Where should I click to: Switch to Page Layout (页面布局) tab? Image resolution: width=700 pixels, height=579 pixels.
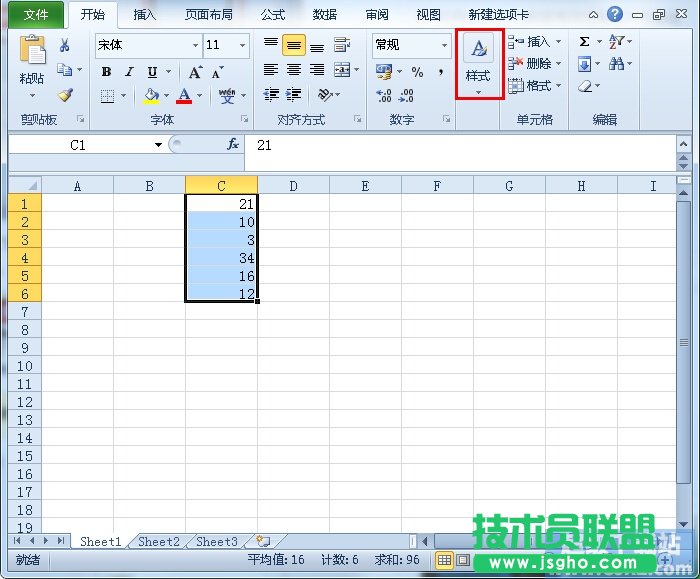[209, 15]
